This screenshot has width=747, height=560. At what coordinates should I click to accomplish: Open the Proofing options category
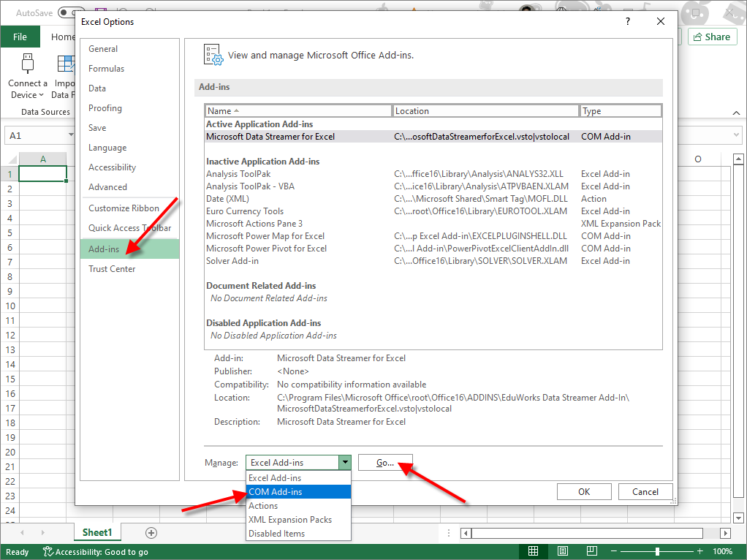click(x=129, y=108)
